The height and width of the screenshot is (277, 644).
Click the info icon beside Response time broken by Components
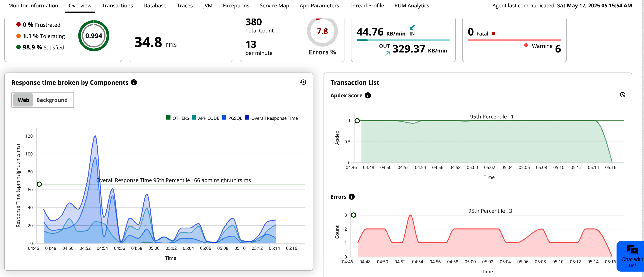click(134, 83)
